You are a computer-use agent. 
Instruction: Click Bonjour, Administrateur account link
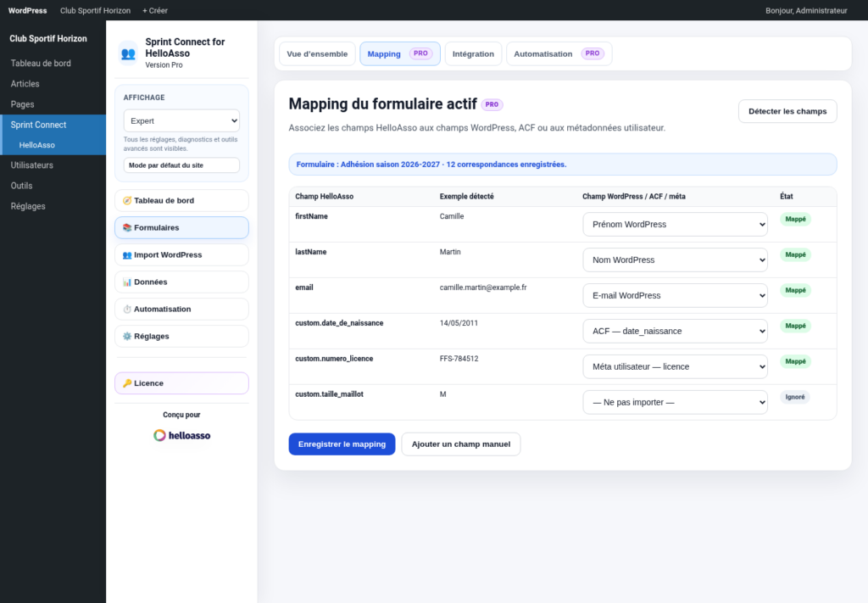(x=806, y=10)
